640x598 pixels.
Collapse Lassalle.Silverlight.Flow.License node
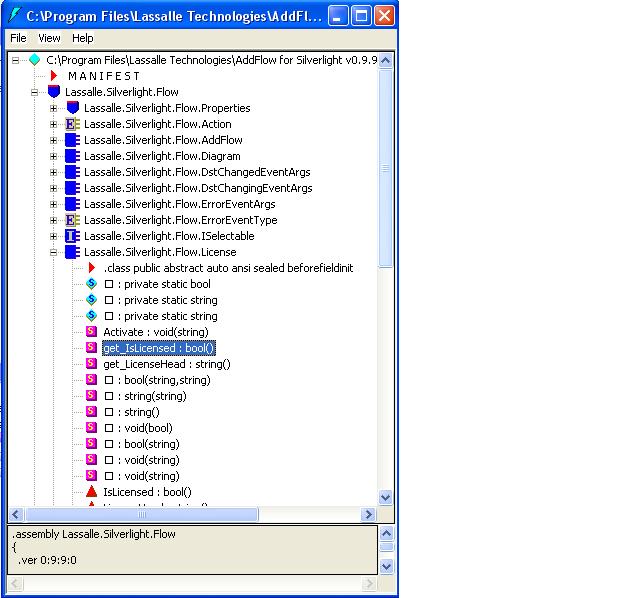click(53, 252)
